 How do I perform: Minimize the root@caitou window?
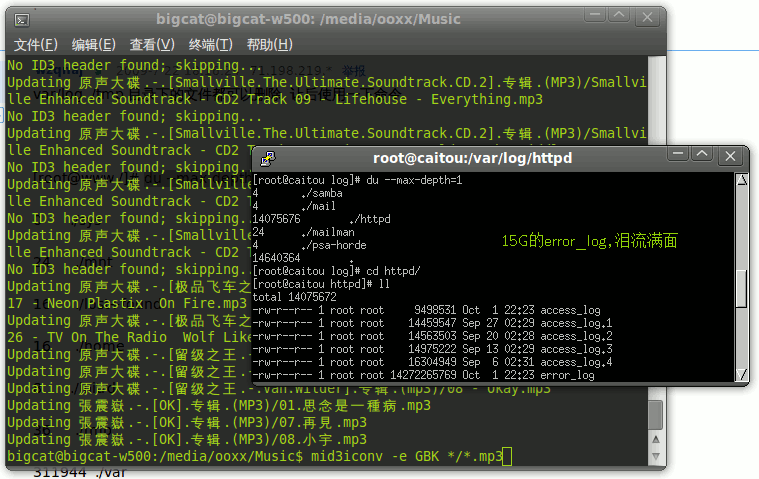[x=678, y=154]
